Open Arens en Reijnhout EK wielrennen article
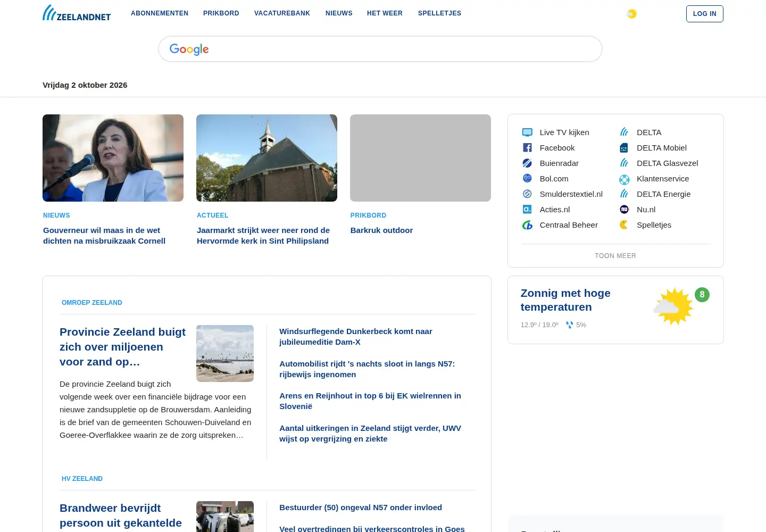766x532 pixels. click(370, 401)
